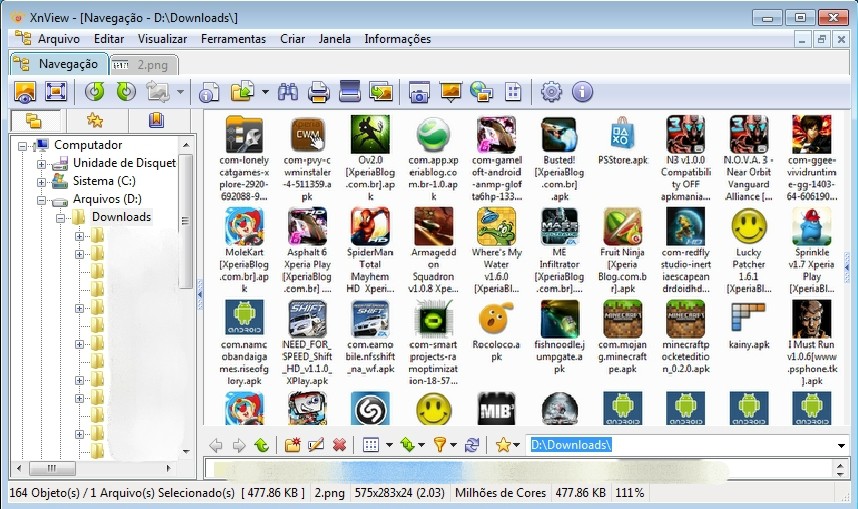
Task: Open the Visualizar menu
Action: point(162,39)
